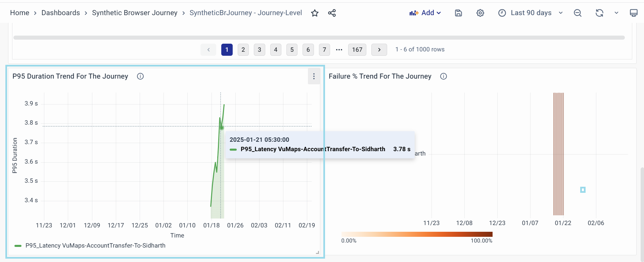Image resolution: width=644 pixels, height=262 pixels.
Task: Click the failure percentage color gradient bar
Action: click(x=417, y=234)
